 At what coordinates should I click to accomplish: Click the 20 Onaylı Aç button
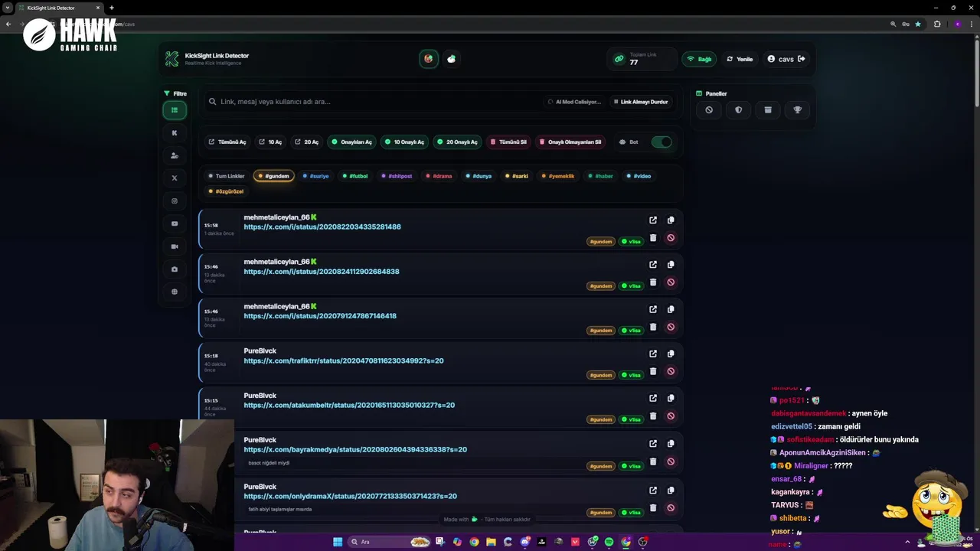click(x=457, y=142)
